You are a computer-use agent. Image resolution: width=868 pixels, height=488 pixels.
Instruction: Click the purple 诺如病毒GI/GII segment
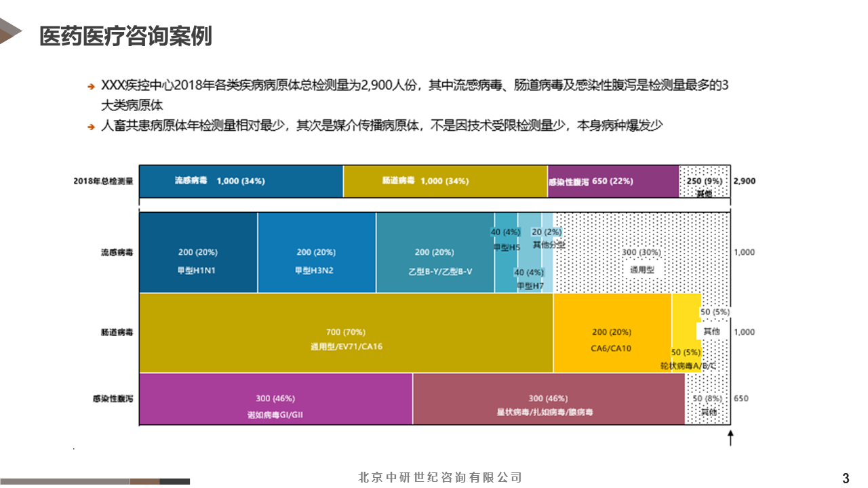(275, 399)
